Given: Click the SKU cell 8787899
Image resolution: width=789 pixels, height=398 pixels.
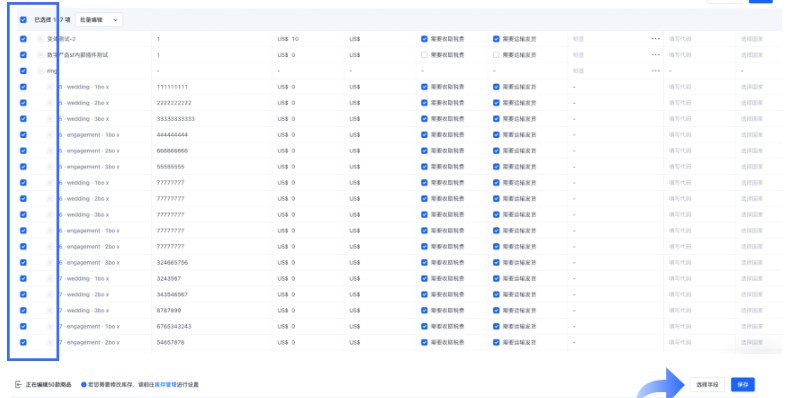Looking at the screenshot, I should (x=169, y=310).
